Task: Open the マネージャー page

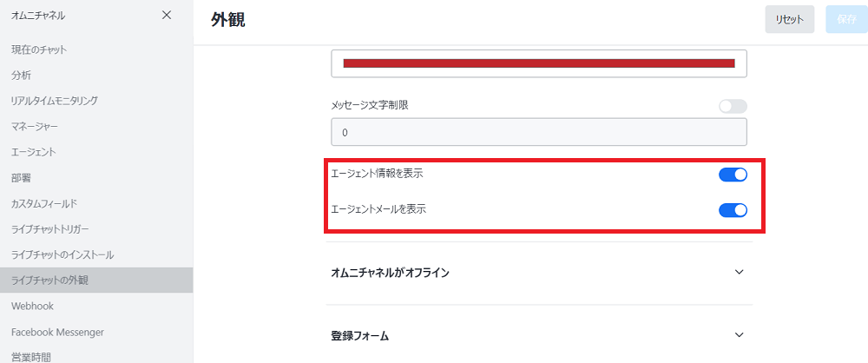Action: (35, 127)
